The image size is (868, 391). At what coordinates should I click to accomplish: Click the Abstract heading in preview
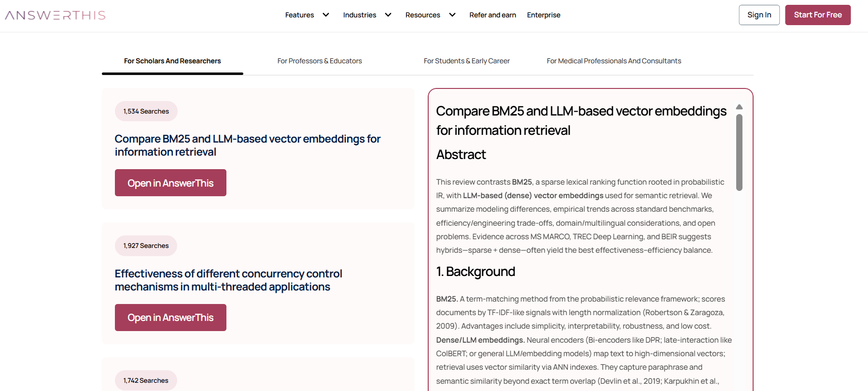(461, 155)
